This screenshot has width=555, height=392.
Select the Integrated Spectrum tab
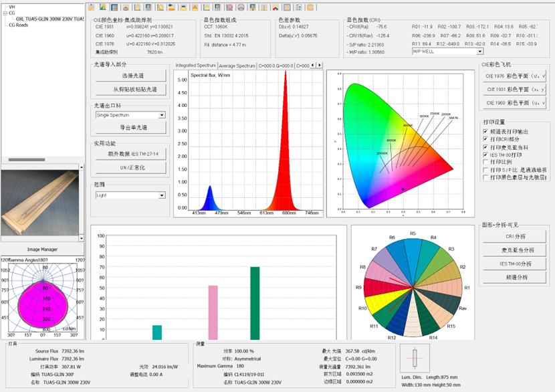[195, 66]
